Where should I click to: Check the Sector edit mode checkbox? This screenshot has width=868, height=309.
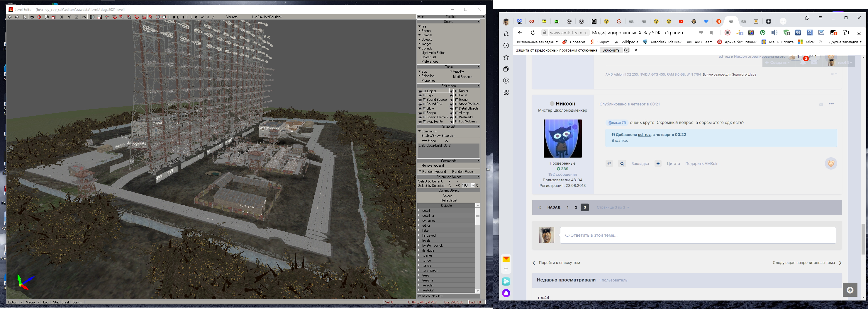457,91
